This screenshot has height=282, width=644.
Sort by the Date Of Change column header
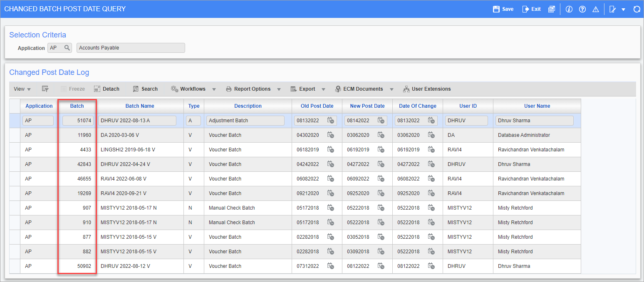418,106
